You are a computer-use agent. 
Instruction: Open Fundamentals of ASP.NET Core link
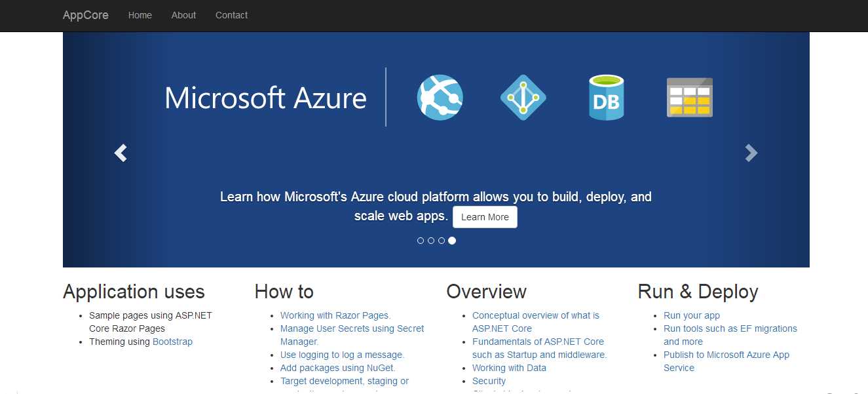coord(540,348)
